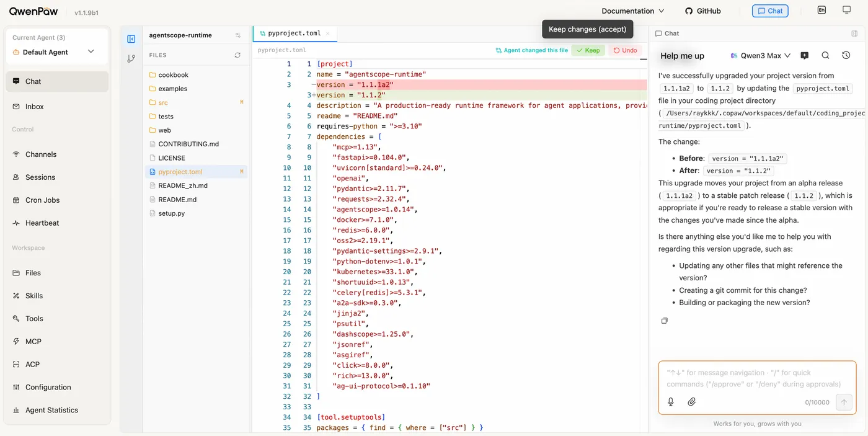Screen dimensions: 868x436
Task: Open MCP page
Action: 57,342
